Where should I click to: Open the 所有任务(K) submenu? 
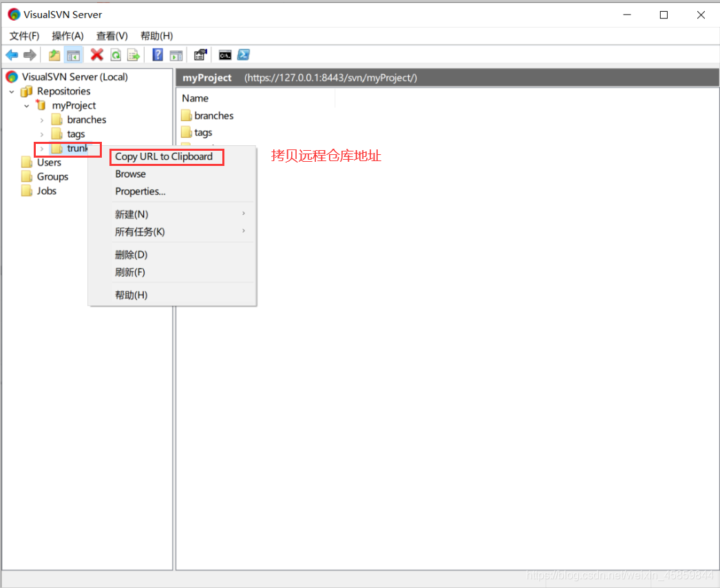pos(172,231)
